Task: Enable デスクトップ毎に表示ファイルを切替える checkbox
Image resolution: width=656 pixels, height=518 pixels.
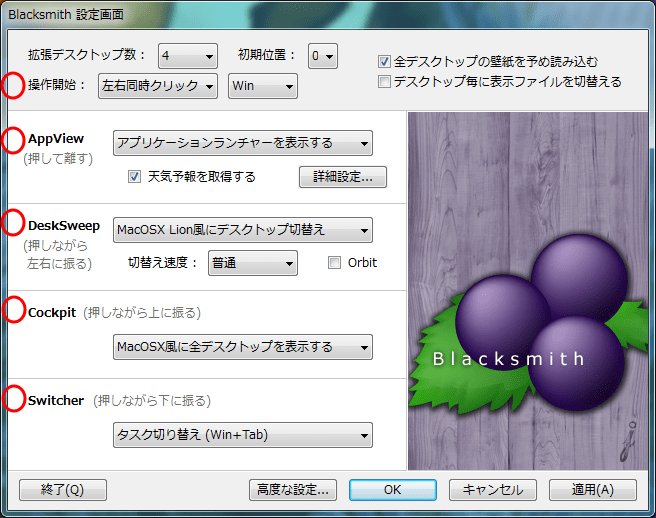Action: [x=385, y=81]
